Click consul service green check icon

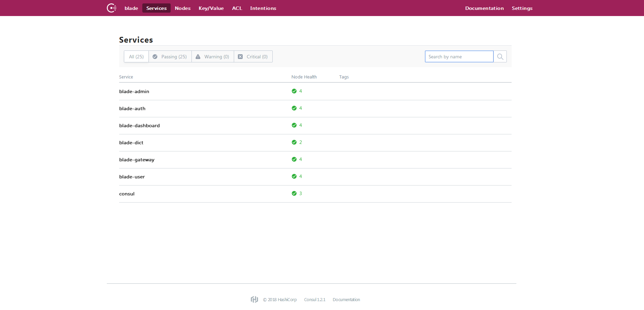point(294,193)
